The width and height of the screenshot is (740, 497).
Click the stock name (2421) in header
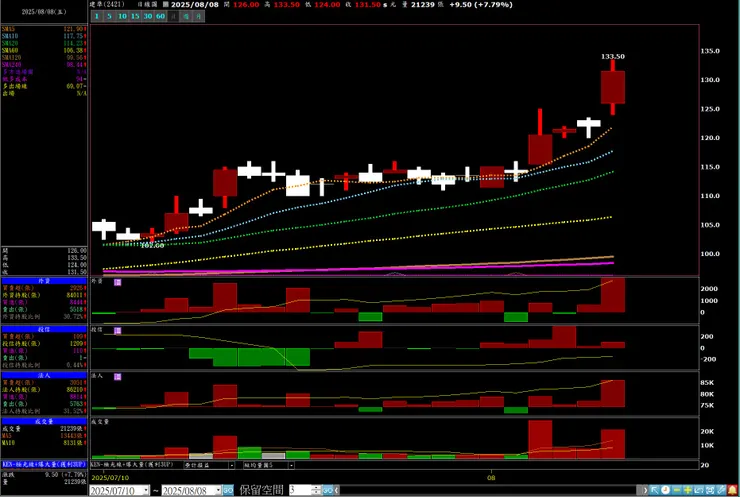107,4
